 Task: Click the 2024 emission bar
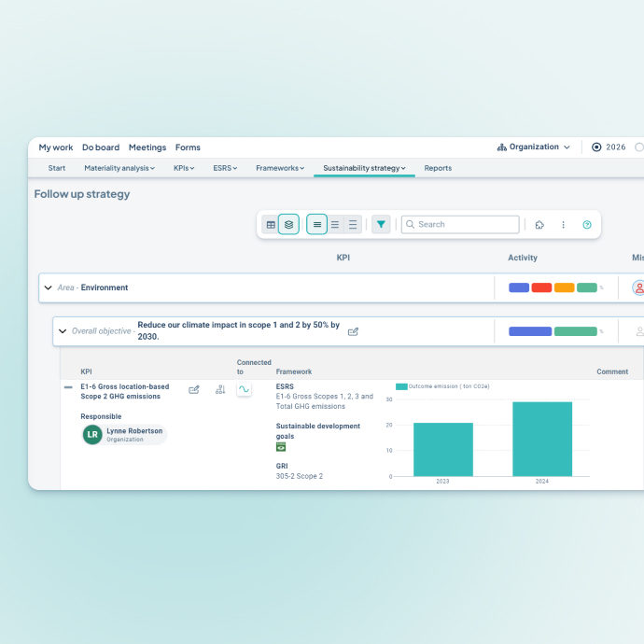pos(542,439)
